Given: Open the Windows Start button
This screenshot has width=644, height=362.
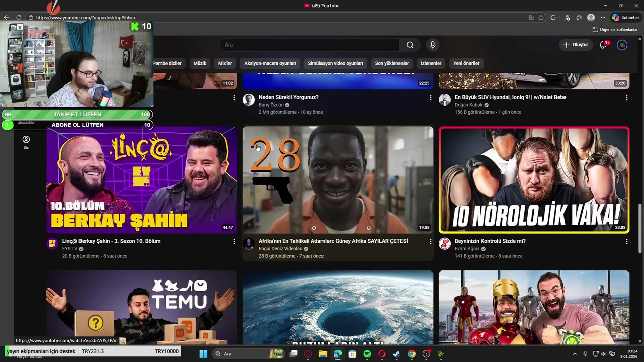Looking at the screenshot, I should (x=203, y=354).
